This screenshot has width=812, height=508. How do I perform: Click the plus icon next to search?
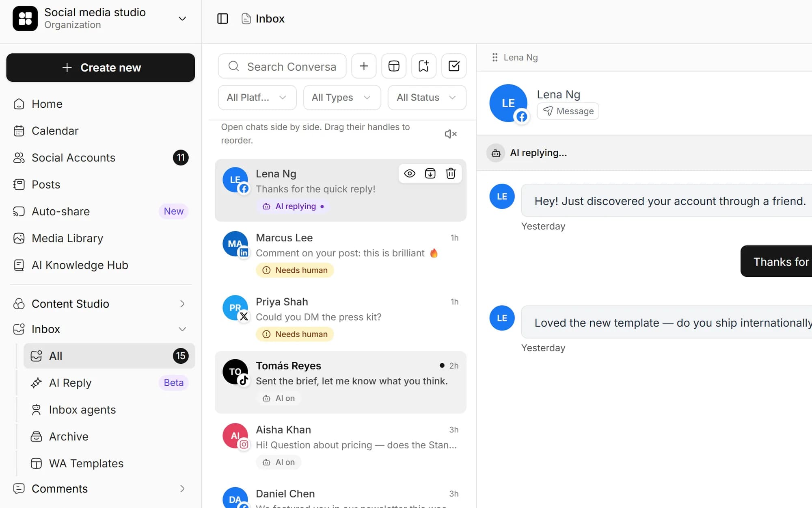coord(364,66)
